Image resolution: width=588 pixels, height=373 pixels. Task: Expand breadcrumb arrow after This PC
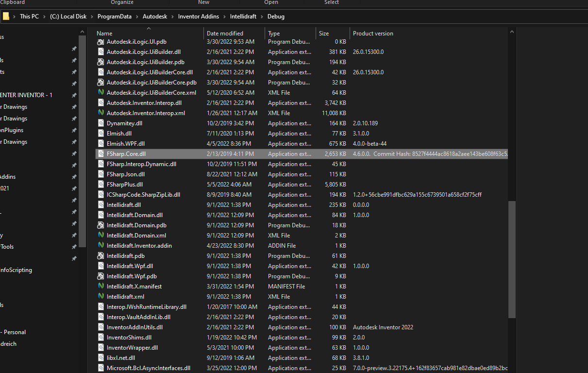(44, 17)
